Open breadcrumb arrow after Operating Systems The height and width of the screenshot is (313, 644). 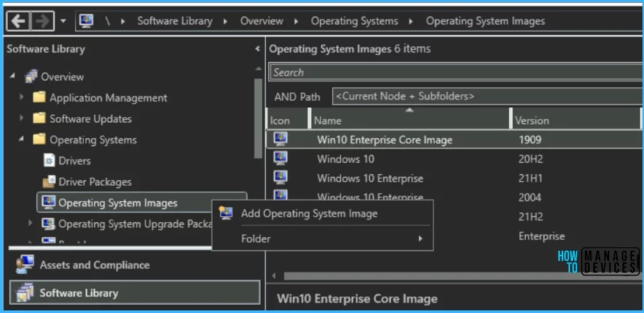click(x=411, y=21)
